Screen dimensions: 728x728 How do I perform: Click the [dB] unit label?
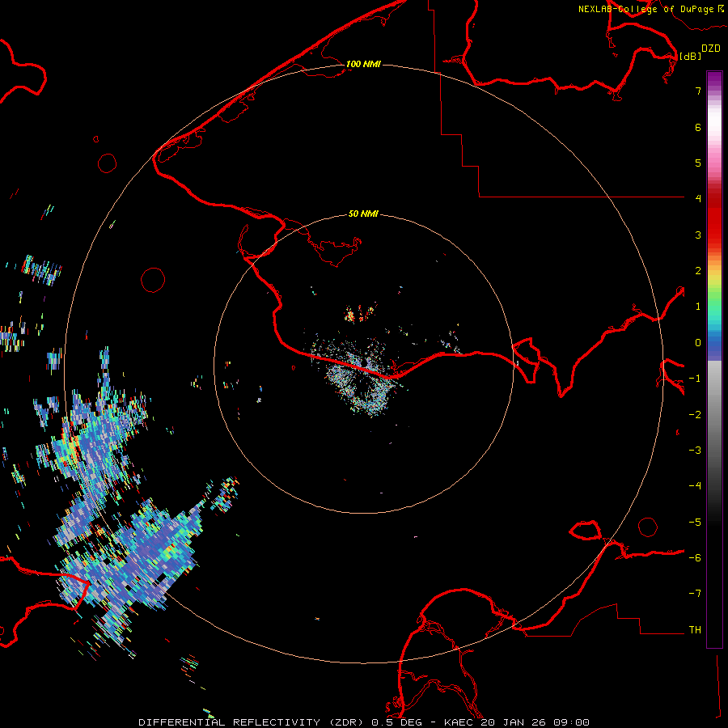[690, 56]
